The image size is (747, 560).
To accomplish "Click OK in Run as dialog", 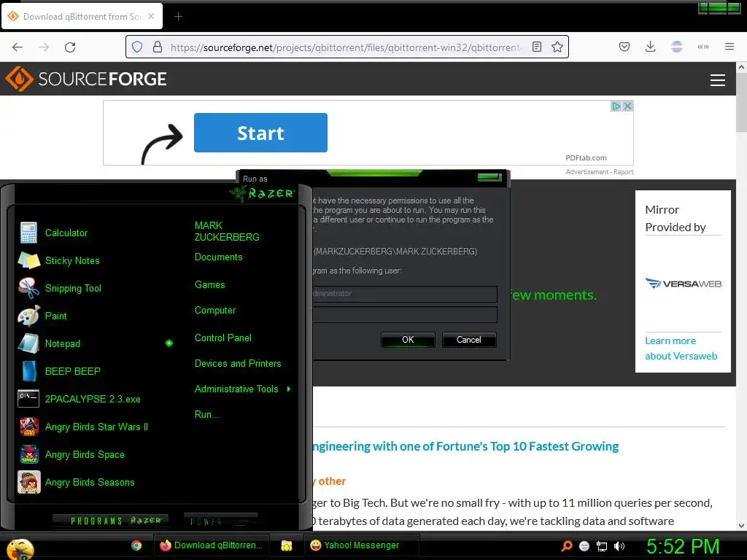I will [408, 340].
